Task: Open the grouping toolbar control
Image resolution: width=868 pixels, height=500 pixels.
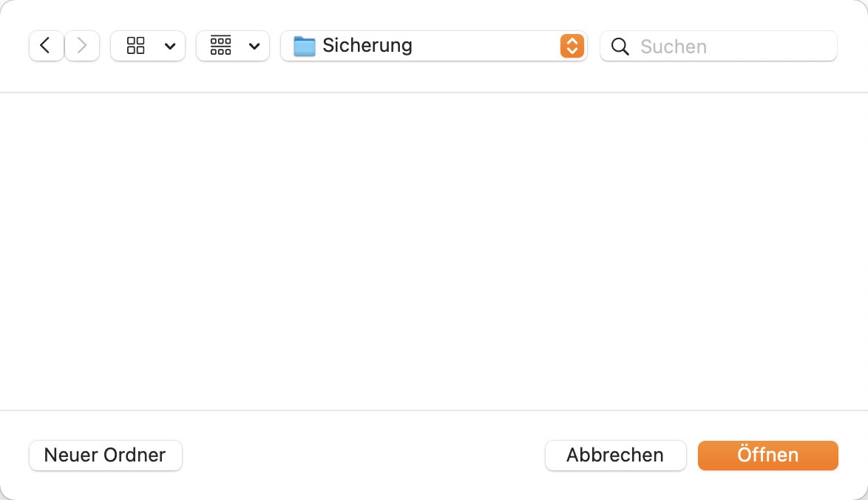Action: (x=232, y=45)
